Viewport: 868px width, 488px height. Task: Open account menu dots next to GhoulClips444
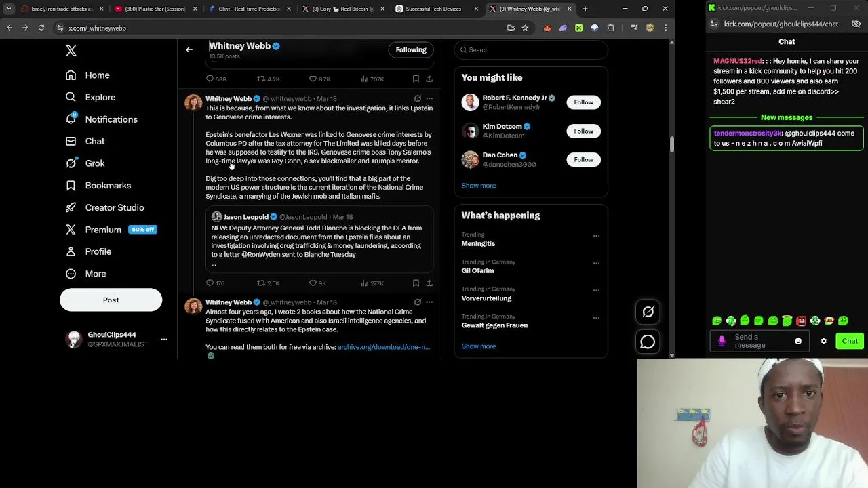click(163, 339)
